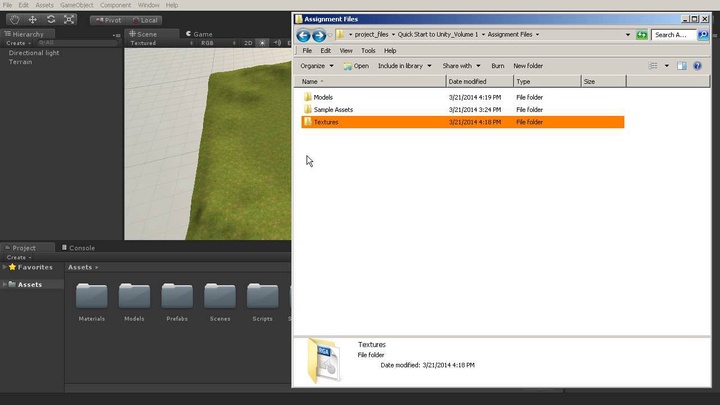This screenshot has width=720, height=405.
Task: Toggle Pivot/Center handle position
Action: (x=108, y=20)
